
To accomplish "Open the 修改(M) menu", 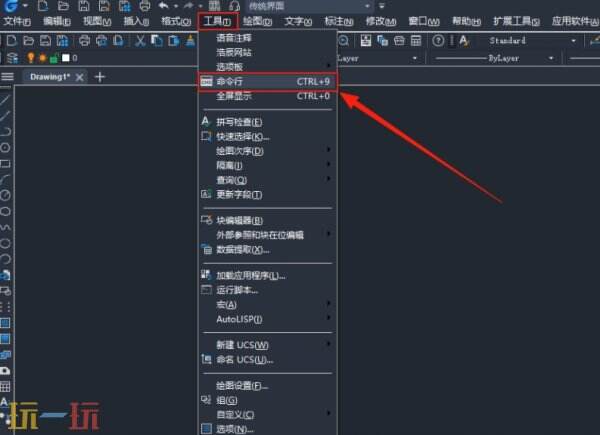I will 381,21.
